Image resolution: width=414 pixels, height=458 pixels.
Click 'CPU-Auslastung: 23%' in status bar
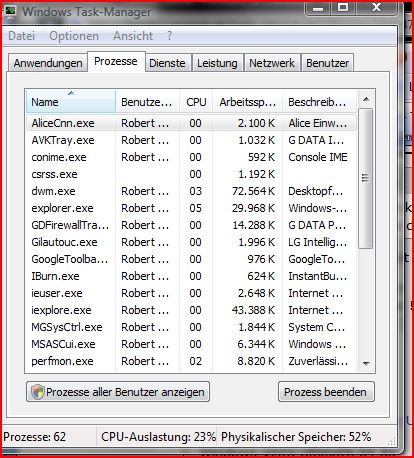tap(159, 437)
